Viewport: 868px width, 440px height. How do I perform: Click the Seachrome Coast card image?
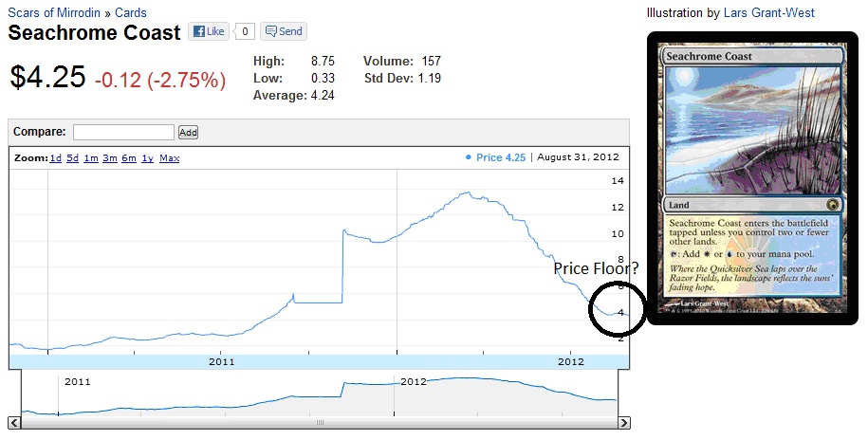pos(752,177)
